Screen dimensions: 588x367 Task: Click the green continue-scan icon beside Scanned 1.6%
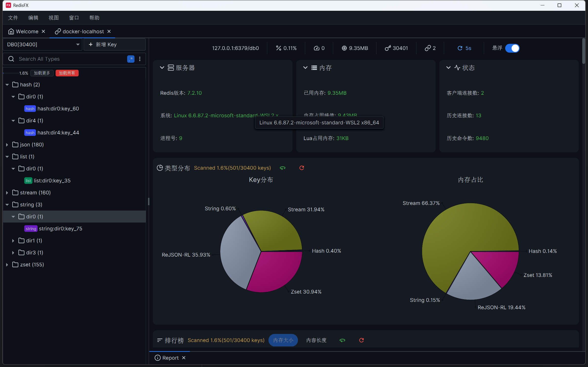(x=283, y=168)
